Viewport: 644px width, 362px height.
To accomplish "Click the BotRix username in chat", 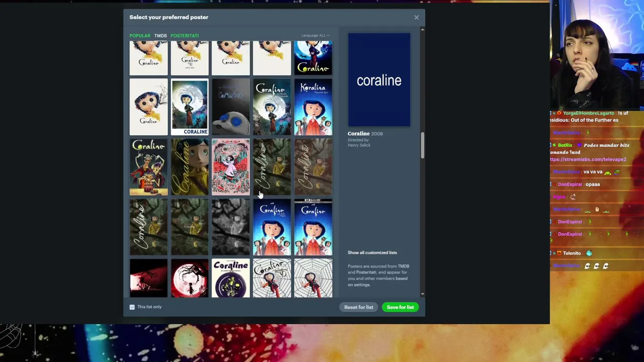I will point(565,145).
